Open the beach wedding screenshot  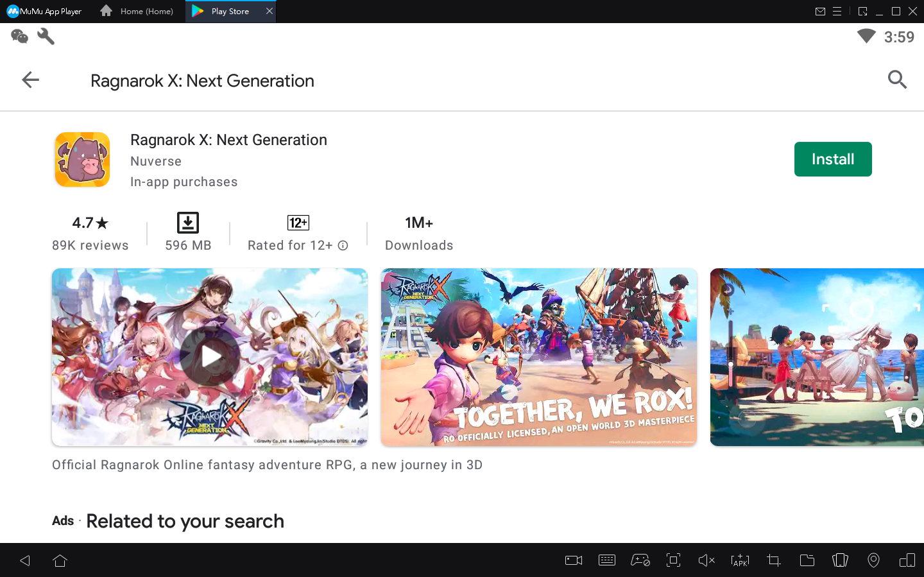coord(817,357)
